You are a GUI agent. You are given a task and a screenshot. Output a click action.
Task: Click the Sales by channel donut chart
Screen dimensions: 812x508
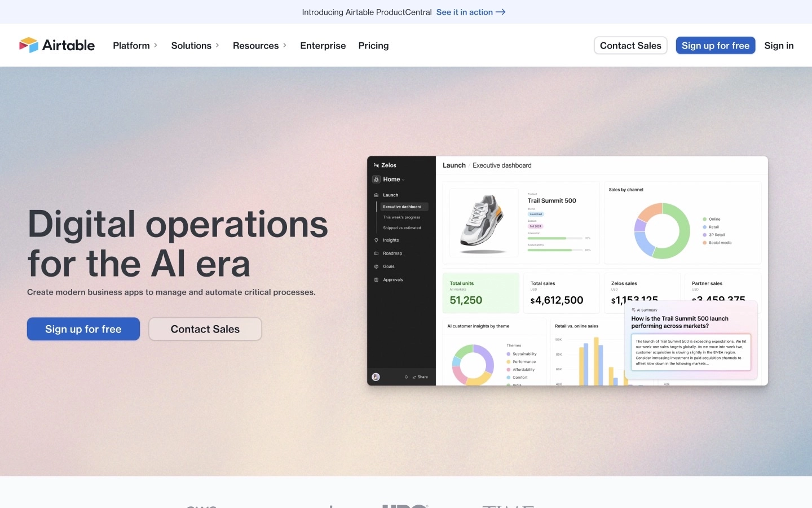pyautogui.click(x=662, y=231)
